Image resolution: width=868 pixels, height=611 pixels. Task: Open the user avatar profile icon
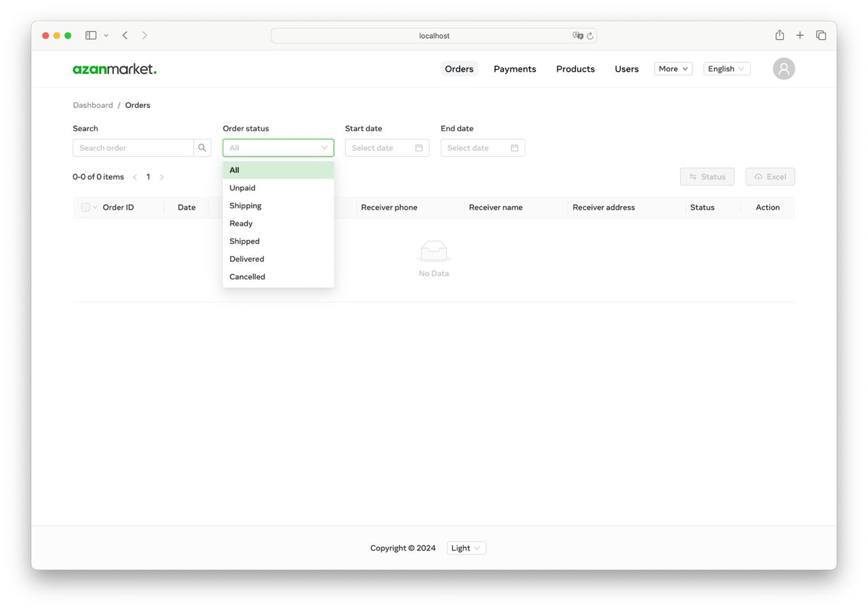pyautogui.click(x=783, y=68)
